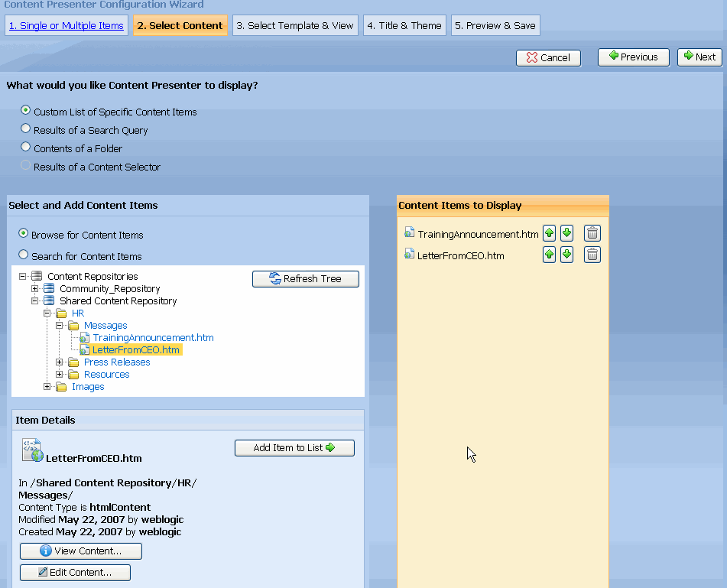The width and height of the screenshot is (727, 588).
Task: Move LetterFromCEO.htm down in the list
Action: coord(566,255)
